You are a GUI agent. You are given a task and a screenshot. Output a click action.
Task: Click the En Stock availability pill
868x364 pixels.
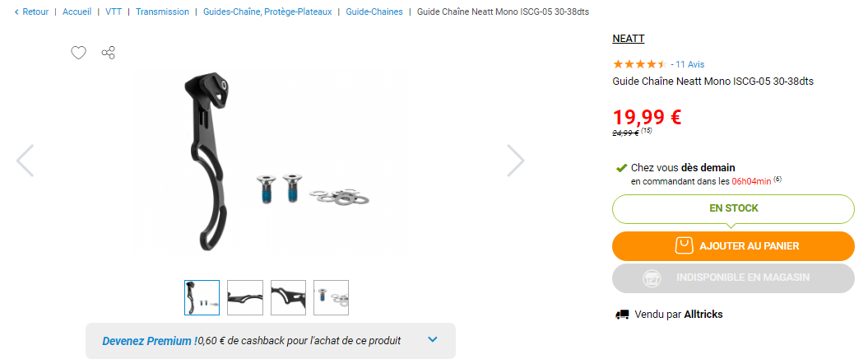734,209
